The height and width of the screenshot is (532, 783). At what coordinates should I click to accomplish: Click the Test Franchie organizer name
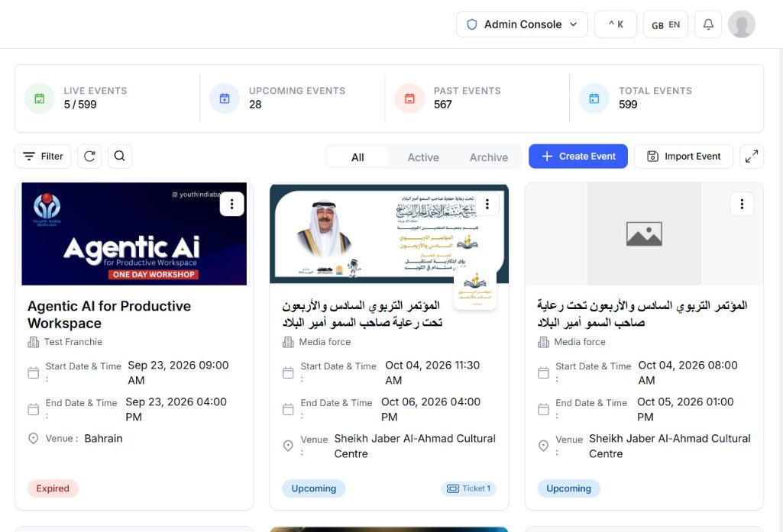point(73,342)
